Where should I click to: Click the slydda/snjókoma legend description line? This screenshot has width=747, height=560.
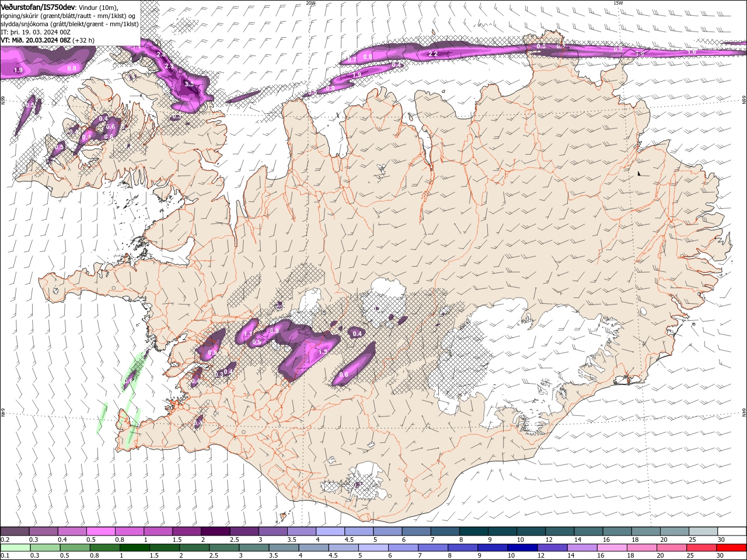(x=70, y=24)
